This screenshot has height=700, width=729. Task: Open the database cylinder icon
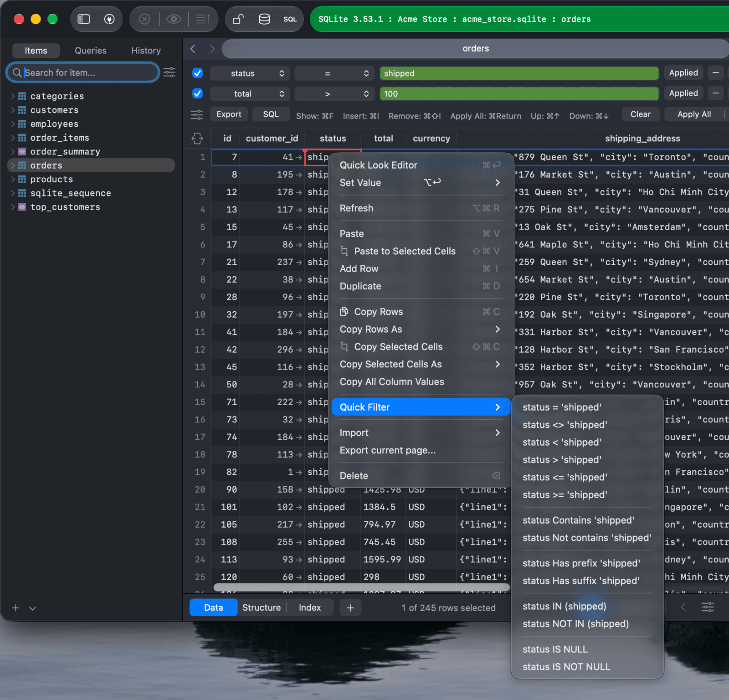point(264,19)
